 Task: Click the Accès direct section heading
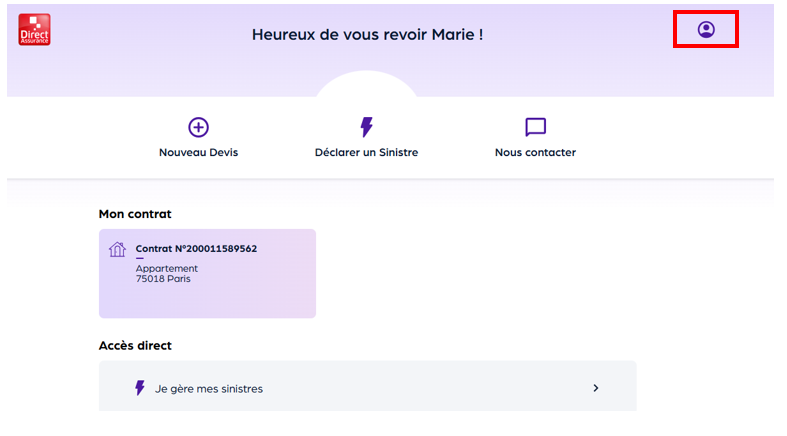(x=135, y=345)
